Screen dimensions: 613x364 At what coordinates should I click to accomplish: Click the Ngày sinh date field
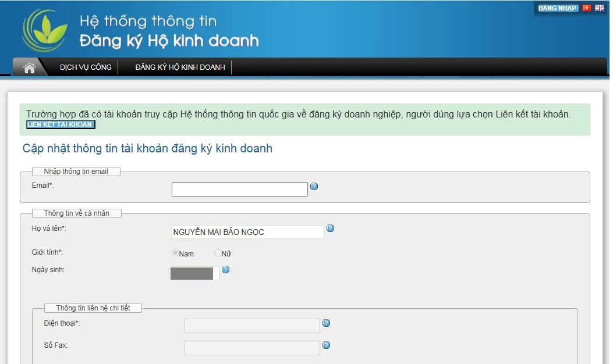pyautogui.click(x=194, y=273)
